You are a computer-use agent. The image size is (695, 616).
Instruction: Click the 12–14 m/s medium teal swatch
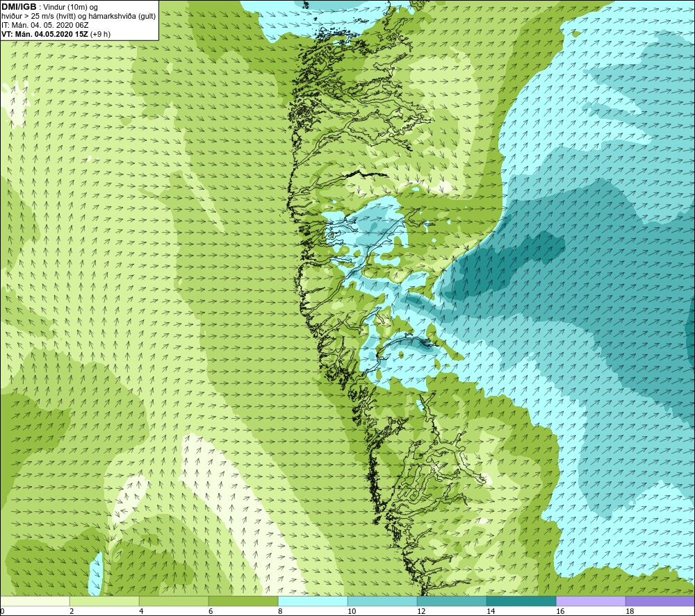tap(452, 601)
